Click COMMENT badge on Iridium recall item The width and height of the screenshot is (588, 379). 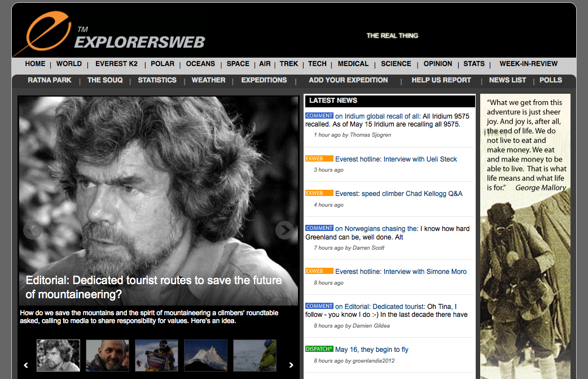point(319,116)
